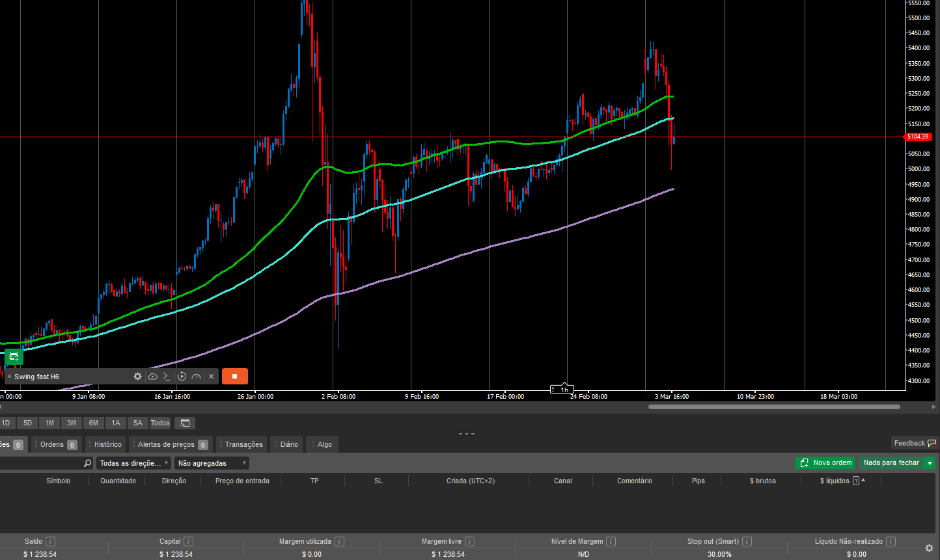Expand the Não agregadas dropdown
This screenshot has height=560, width=940.
pyautogui.click(x=212, y=463)
